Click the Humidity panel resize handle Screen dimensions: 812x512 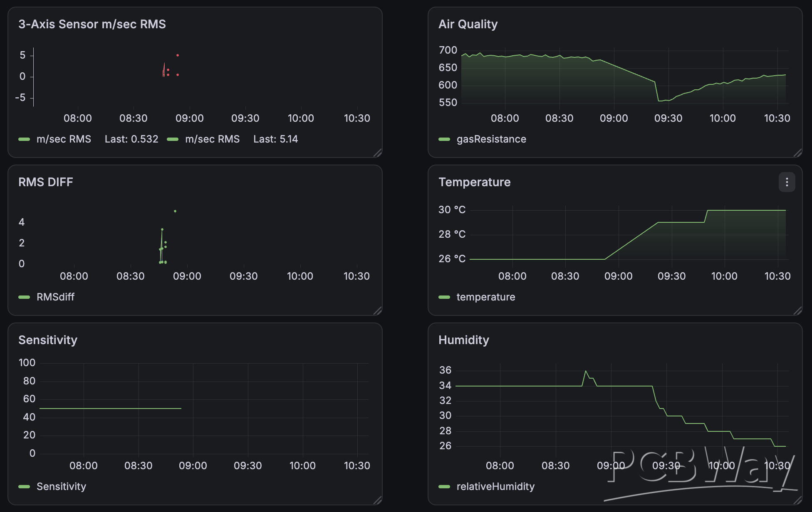coord(797,500)
